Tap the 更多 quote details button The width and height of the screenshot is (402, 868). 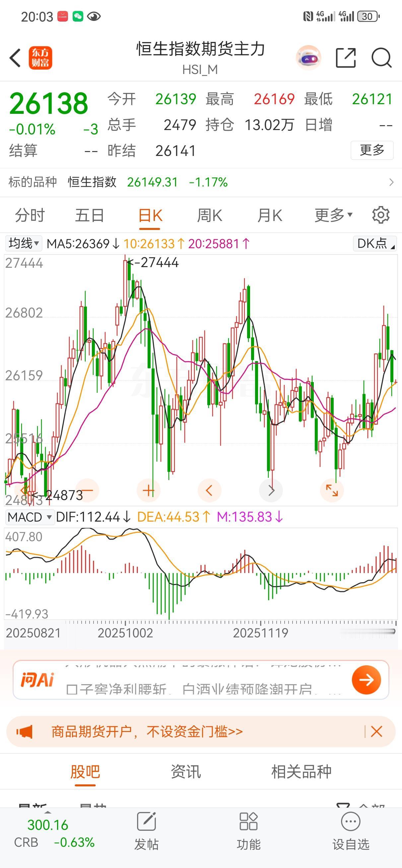tap(372, 150)
